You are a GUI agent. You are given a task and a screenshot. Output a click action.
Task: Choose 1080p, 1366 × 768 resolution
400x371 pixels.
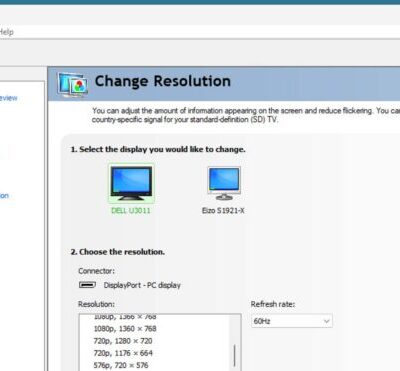125,317
